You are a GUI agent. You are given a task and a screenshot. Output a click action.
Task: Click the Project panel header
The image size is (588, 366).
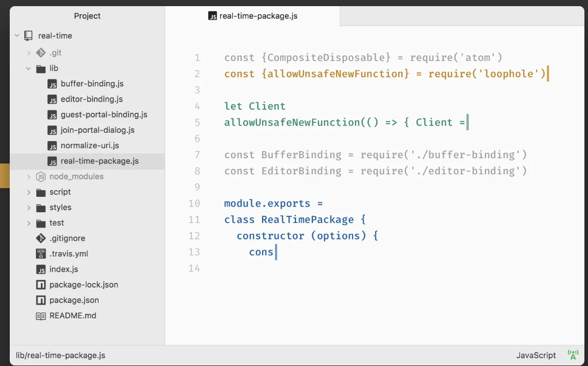pos(87,16)
